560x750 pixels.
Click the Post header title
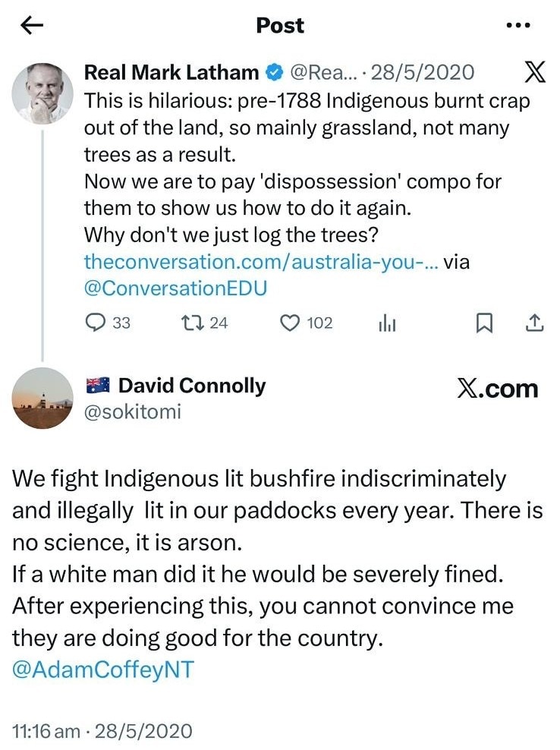[x=280, y=25]
